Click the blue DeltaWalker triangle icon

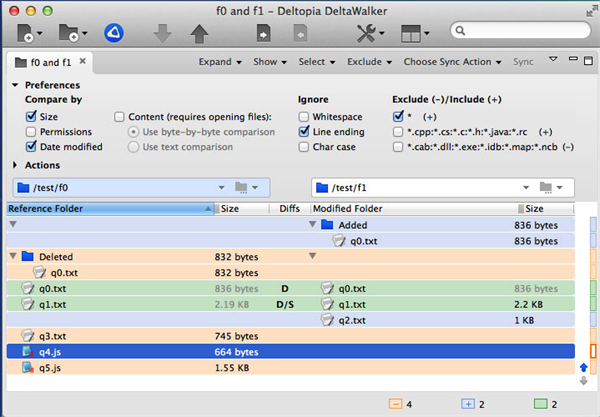coord(114,33)
